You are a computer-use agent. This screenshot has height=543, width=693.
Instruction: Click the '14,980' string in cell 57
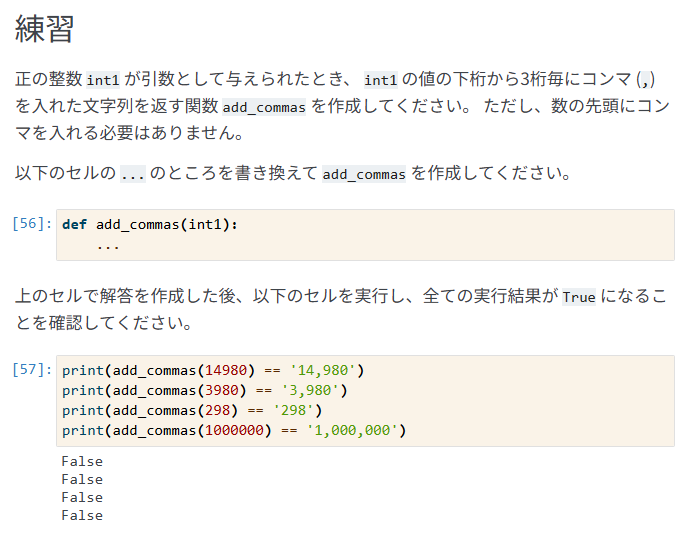point(327,370)
